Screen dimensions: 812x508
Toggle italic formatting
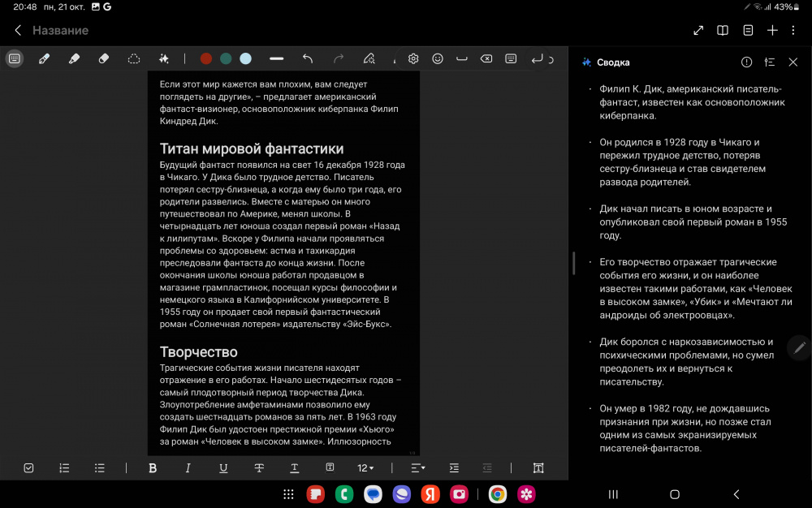[x=188, y=468]
